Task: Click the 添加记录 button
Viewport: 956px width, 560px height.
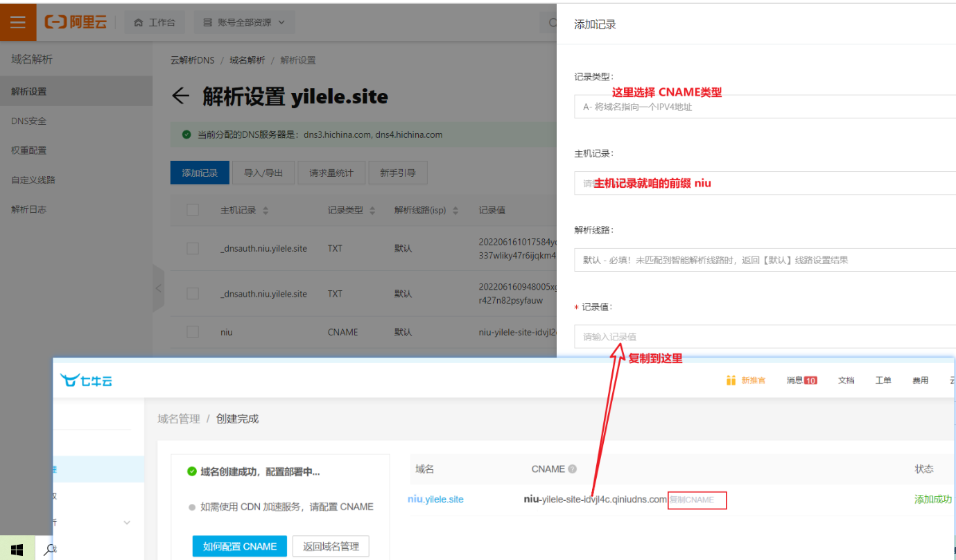Action: [200, 173]
